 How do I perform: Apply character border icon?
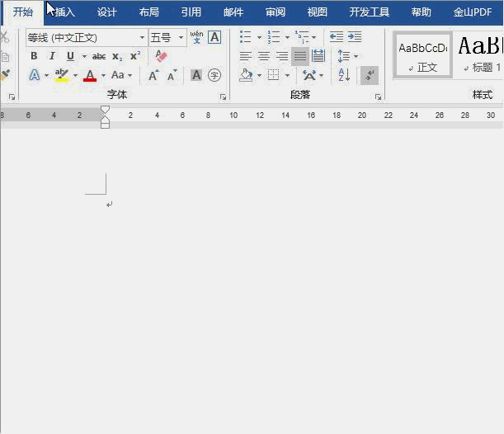click(x=214, y=37)
